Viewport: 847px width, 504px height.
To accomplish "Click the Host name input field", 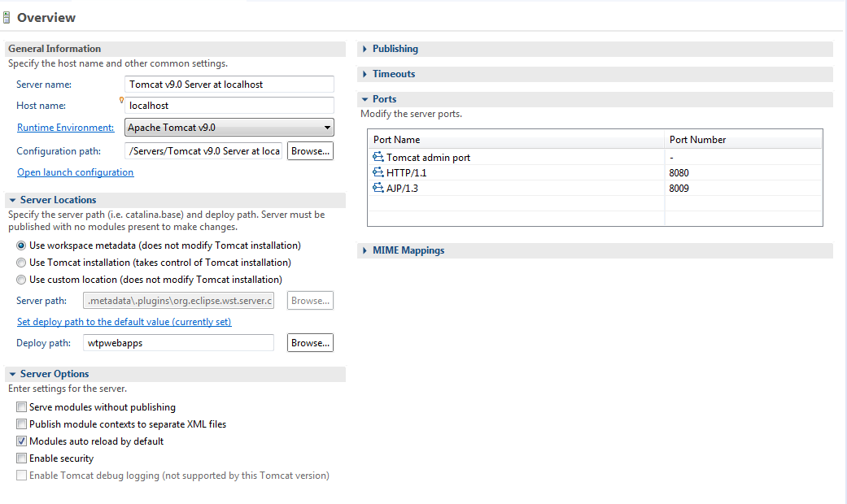I will [229, 105].
